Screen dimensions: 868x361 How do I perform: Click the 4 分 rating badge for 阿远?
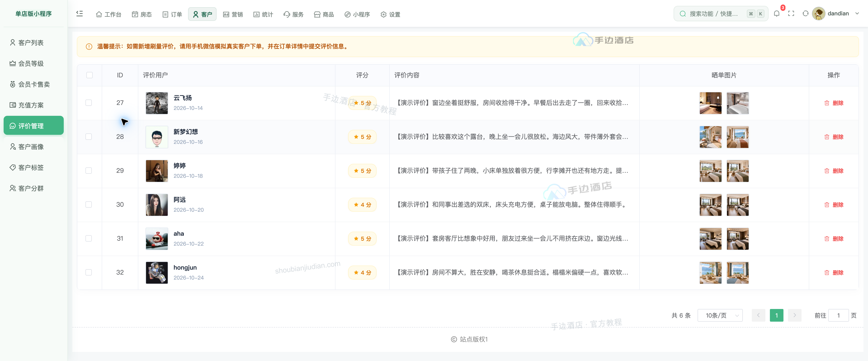362,205
